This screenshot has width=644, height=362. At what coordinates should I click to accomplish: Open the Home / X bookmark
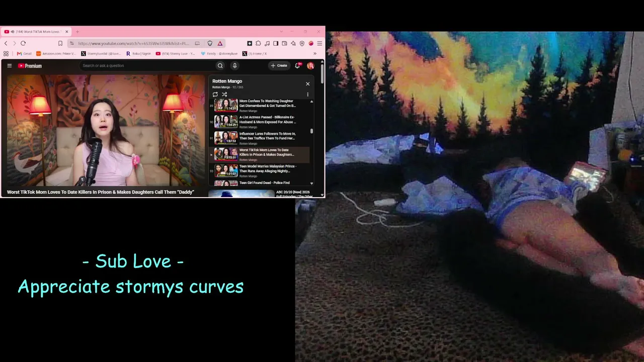[x=255, y=53]
